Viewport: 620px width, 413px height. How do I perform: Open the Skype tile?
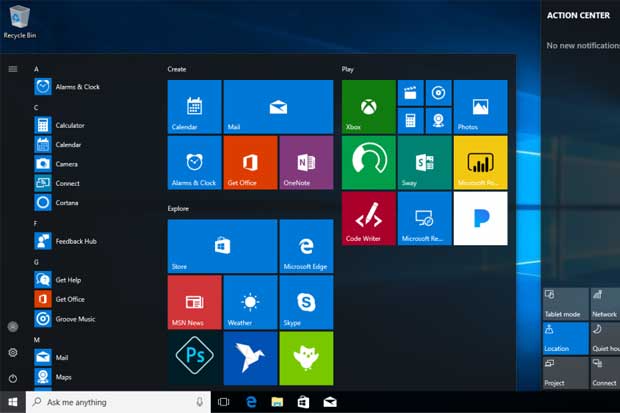[x=306, y=302]
